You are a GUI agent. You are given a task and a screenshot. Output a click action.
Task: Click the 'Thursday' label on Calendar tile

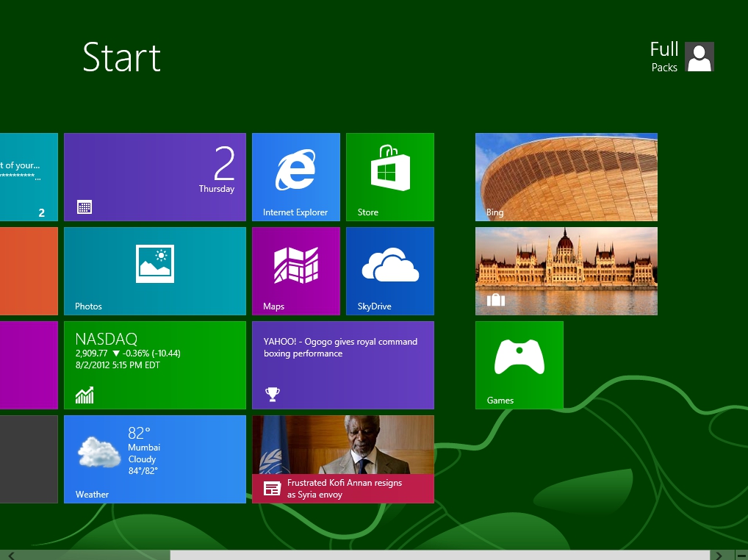(x=217, y=189)
